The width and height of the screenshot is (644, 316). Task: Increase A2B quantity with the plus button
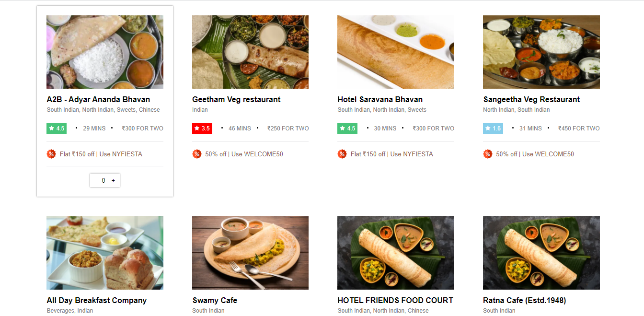(x=113, y=181)
